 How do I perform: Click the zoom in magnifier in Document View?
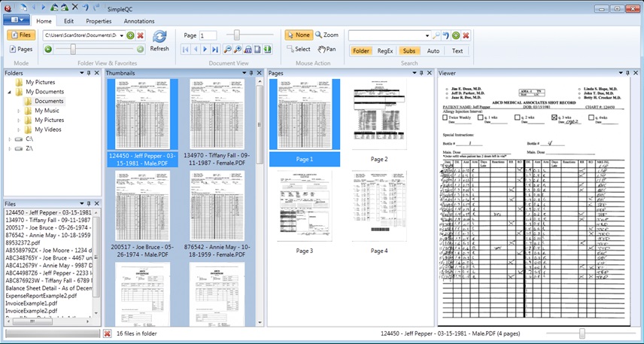tap(238, 50)
